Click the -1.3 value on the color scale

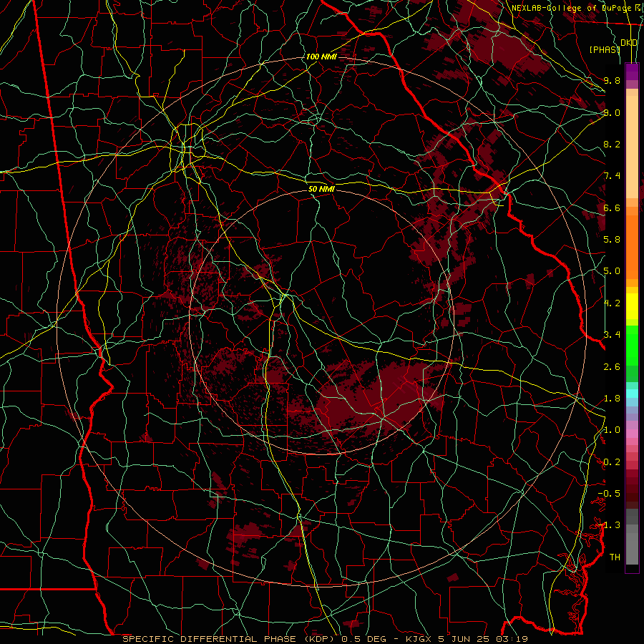coord(609,525)
